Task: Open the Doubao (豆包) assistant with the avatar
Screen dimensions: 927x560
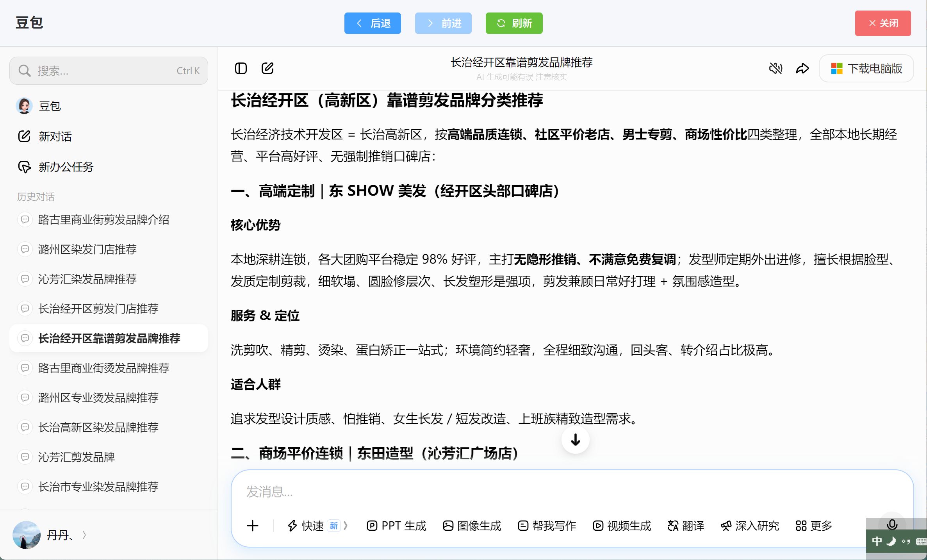Action: 24,106
